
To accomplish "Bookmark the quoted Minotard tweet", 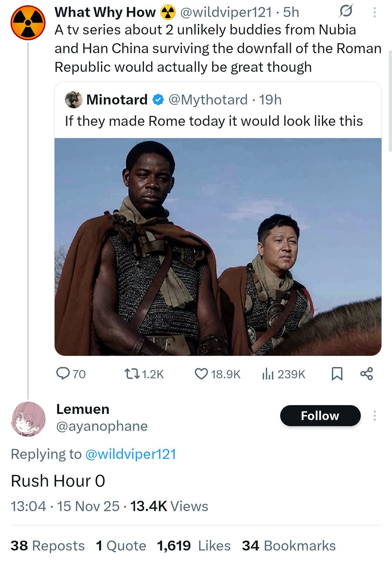I will tap(337, 374).
